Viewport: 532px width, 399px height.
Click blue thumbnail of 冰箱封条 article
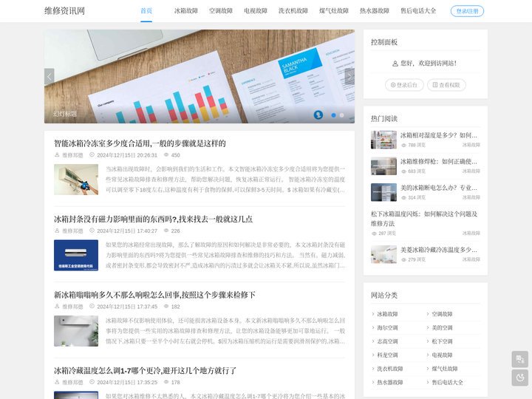pos(76,255)
